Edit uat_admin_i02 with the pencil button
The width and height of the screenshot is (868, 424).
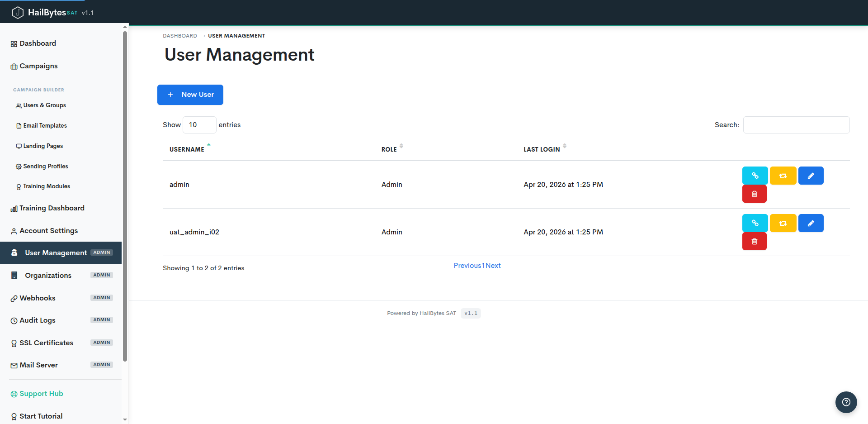point(811,223)
